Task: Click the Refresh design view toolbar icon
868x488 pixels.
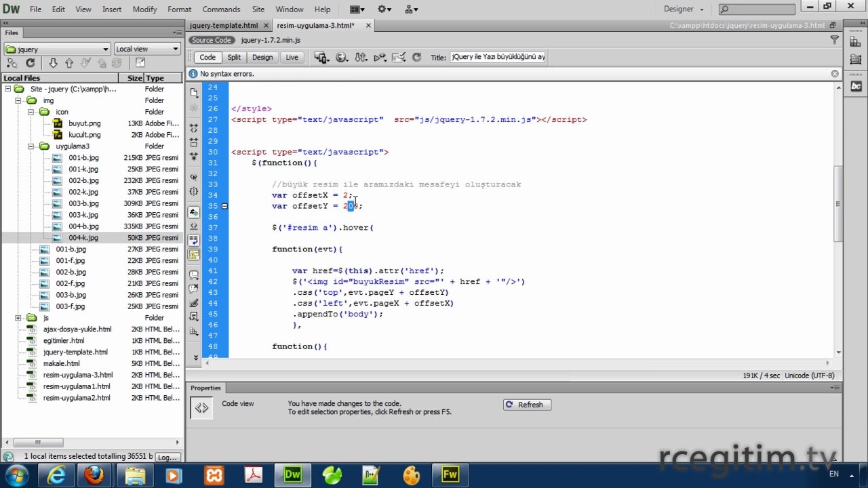Action: point(416,58)
